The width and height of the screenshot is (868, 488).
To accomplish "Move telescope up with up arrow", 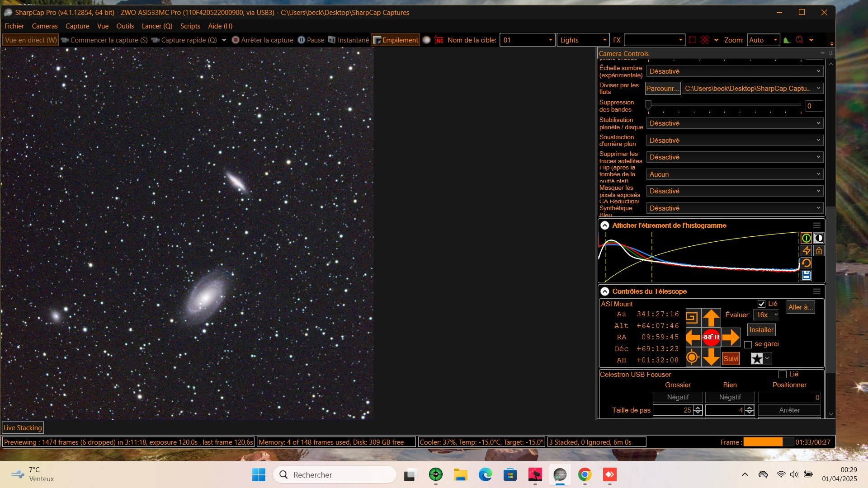I will pyautogui.click(x=711, y=318).
